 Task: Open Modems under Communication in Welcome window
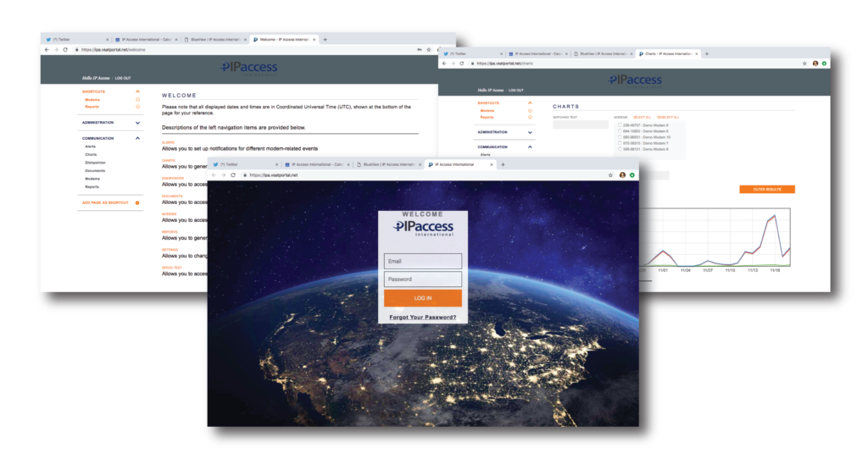click(92, 179)
